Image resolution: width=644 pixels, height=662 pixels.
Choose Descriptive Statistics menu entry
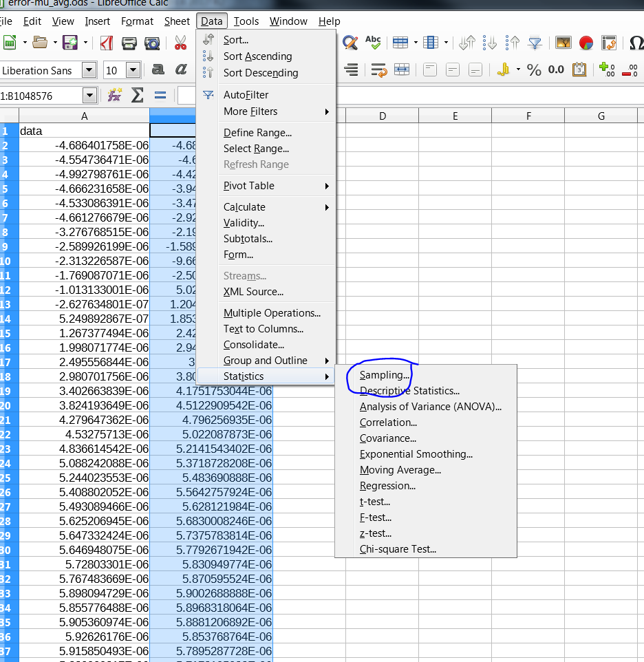tap(409, 391)
